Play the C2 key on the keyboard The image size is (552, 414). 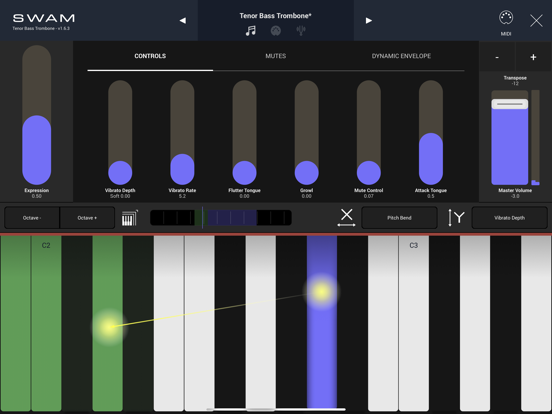[x=46, y=323]
